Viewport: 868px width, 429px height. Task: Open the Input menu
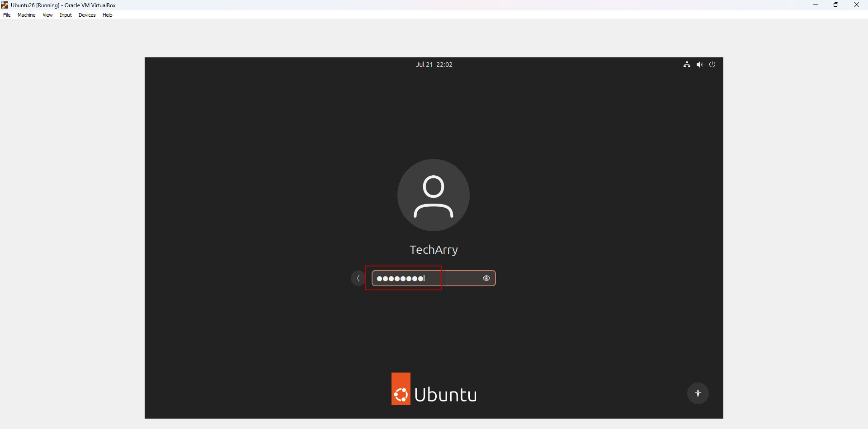point(66,15)
